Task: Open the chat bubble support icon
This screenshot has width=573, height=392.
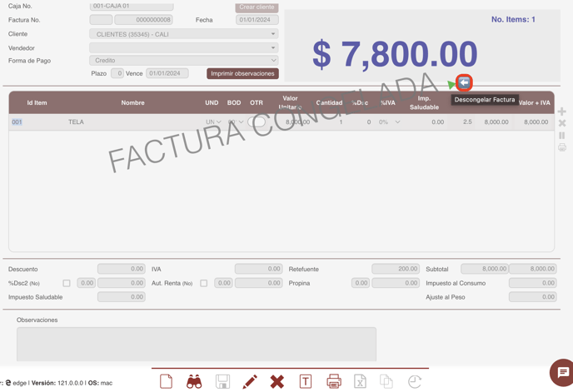Action: click(563, 373)
